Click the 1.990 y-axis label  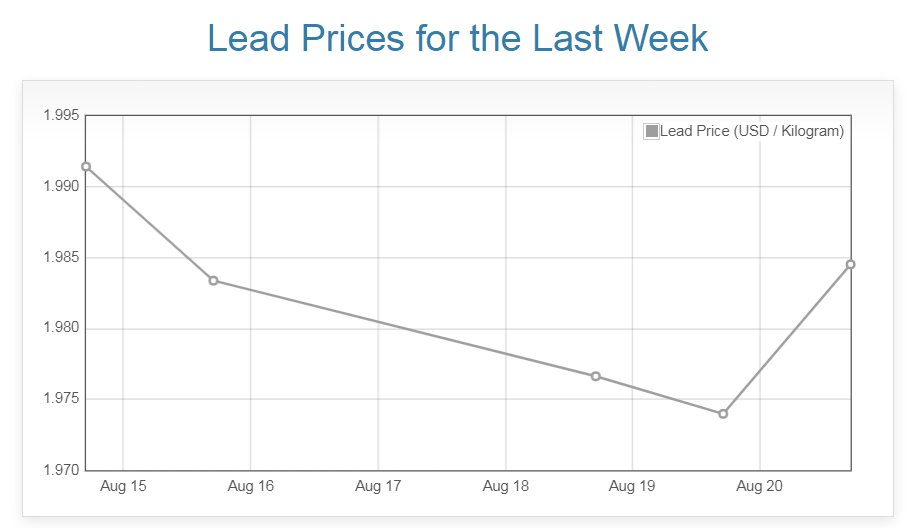coord(60,187)
